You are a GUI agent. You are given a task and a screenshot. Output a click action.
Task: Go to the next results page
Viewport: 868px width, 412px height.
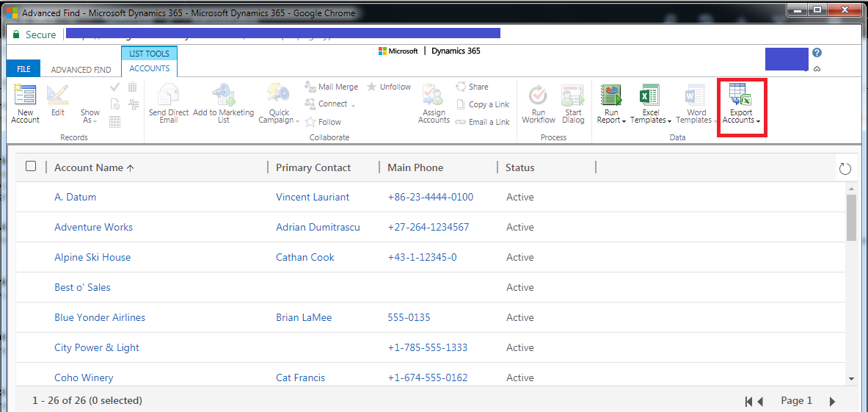pos(832,402)
